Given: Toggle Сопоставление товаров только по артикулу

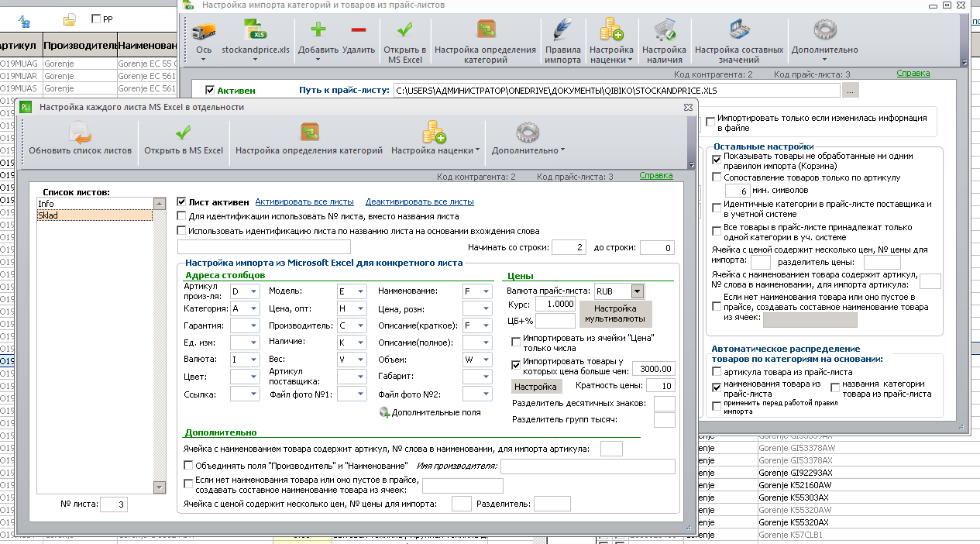Looking at the screenshot, I should point(717,177).
